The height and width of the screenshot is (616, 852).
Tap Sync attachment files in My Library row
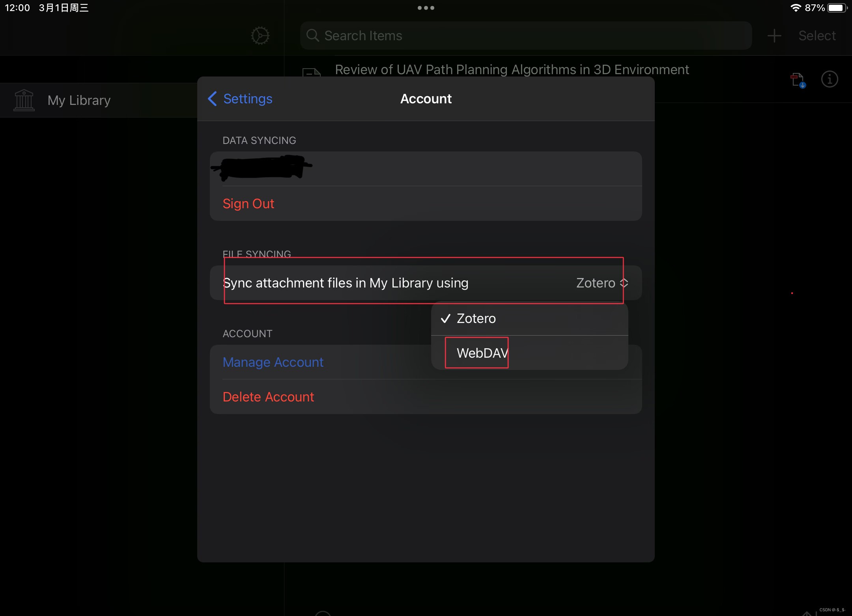(x=346, y=283)
